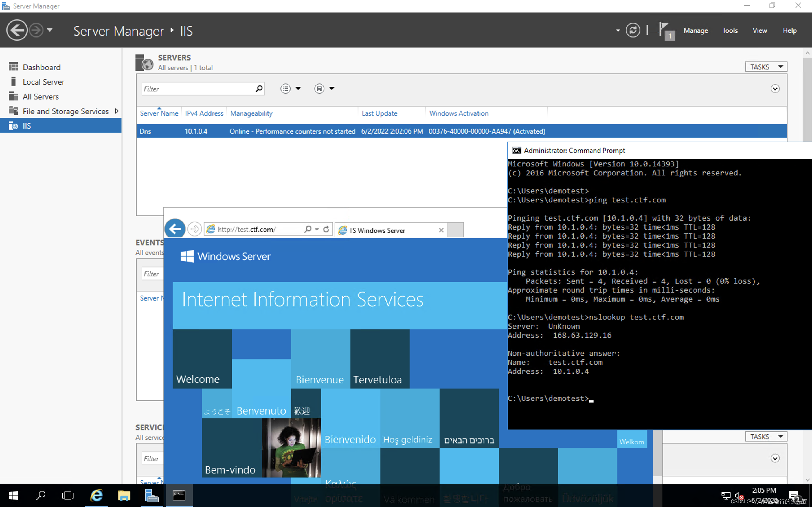The height and width of the screenshot is (507, 812).
Task: Refresh Server Manager with the circular refresh icon
Action: click(x=633, y=30)
